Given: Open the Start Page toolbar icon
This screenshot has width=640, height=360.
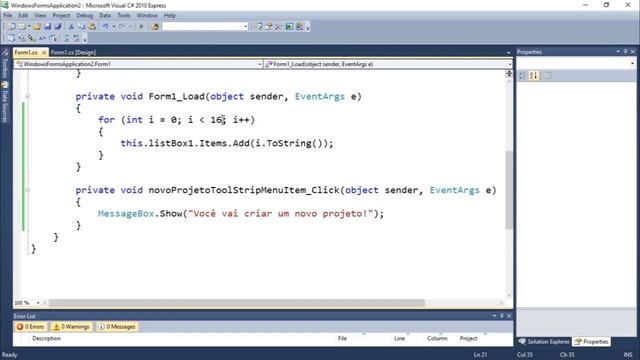Looking at the screenshot, I should click(289, 27).
